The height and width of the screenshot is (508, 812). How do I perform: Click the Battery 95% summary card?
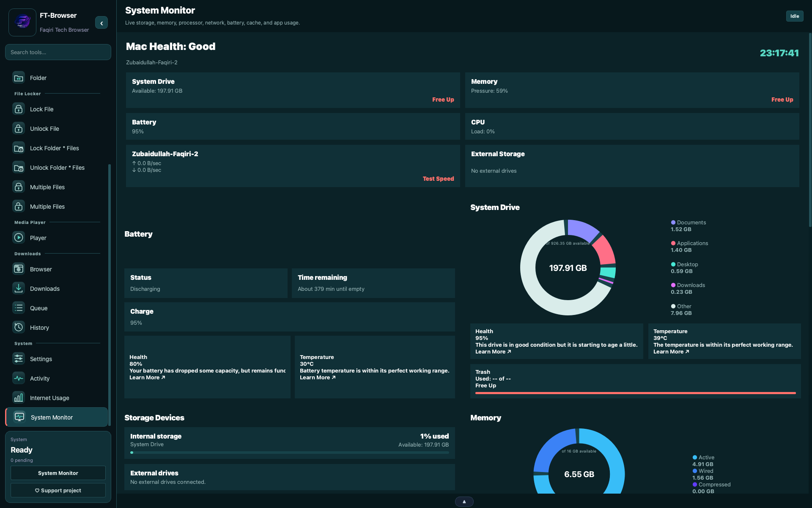(x=293, y=127)
